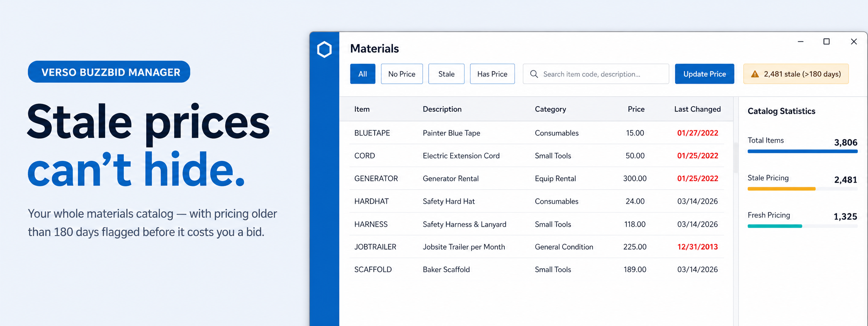Sort by Description column header
The width and height of the screenshot is (868, 326).
point(442,109)
